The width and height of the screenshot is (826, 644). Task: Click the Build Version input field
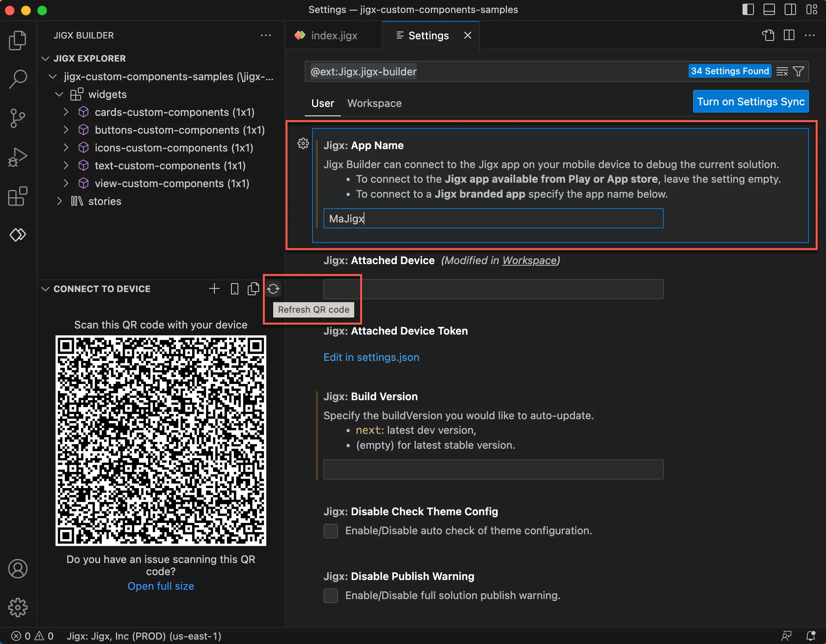point(493,469)
